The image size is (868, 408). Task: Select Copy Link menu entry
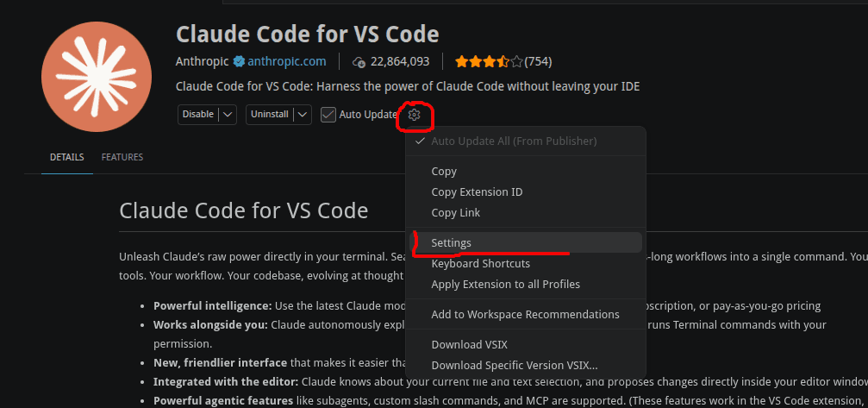tap(526, 212)
